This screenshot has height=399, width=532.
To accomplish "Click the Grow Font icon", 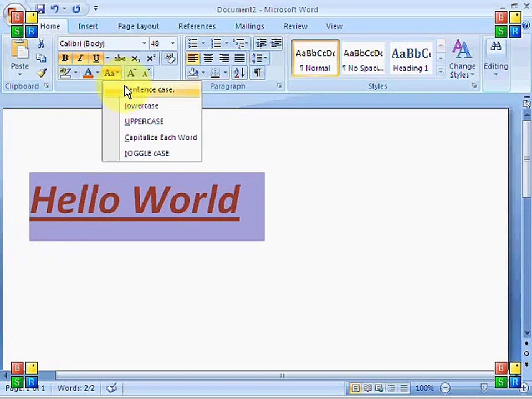I will point(131,73).
